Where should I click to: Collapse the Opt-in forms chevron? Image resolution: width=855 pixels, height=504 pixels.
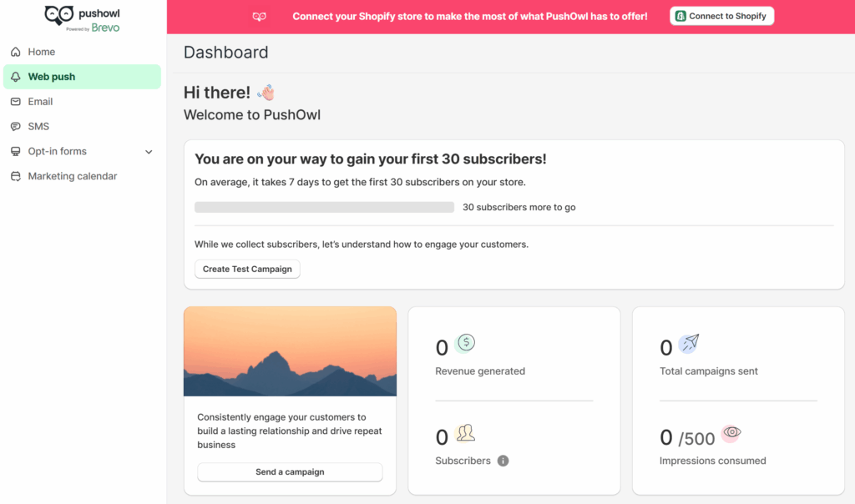click(x=149, y=151)
